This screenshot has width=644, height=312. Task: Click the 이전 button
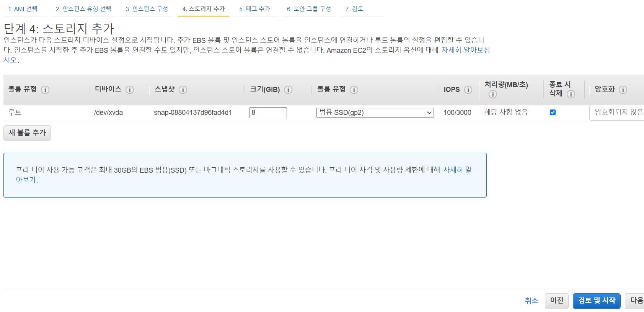pos(557,301)
